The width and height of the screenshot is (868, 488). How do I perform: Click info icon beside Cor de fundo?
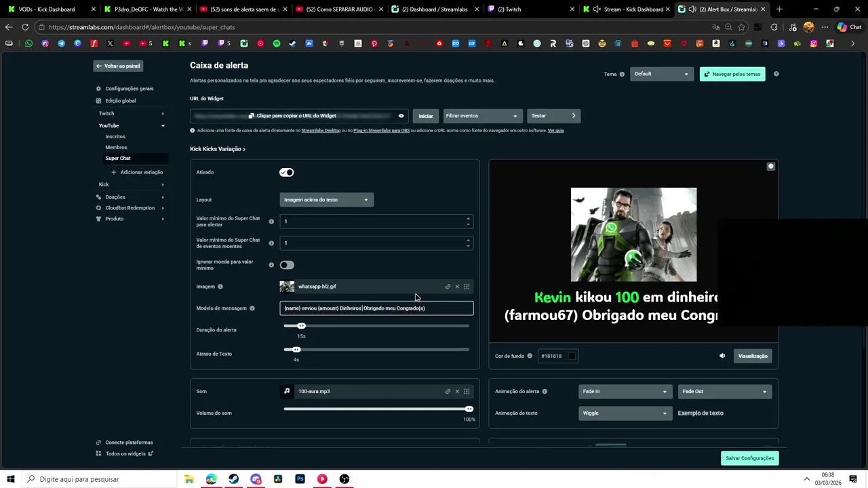(530, 356)
